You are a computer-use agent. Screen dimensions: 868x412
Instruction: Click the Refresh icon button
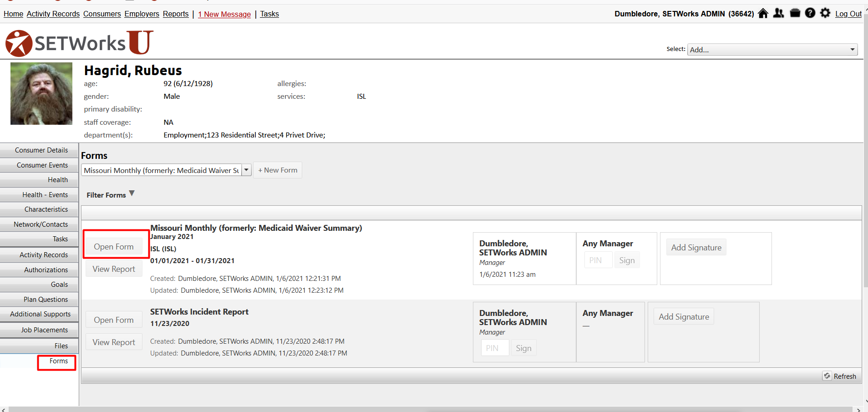click(827, 376)
